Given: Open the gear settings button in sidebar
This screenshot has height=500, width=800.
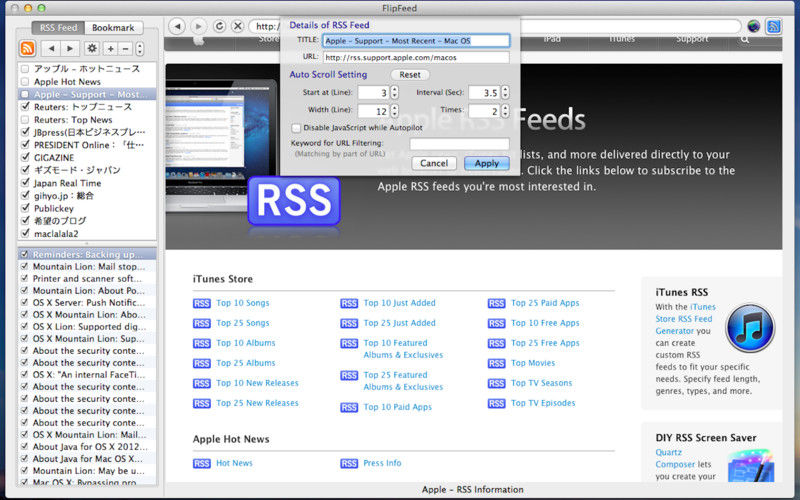Looking at the screenshot, I should click(x=92, y=48).
